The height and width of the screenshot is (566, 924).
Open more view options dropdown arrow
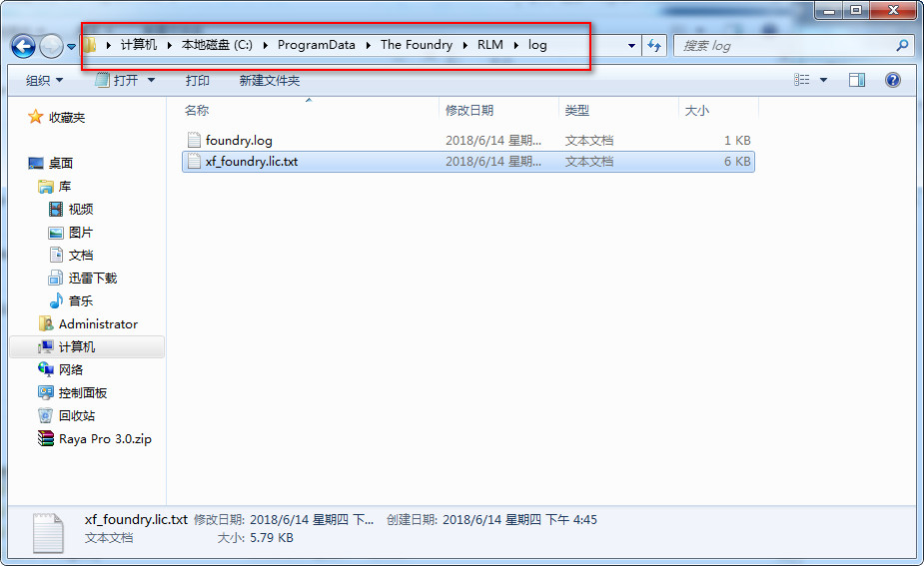tap(823, 80)
